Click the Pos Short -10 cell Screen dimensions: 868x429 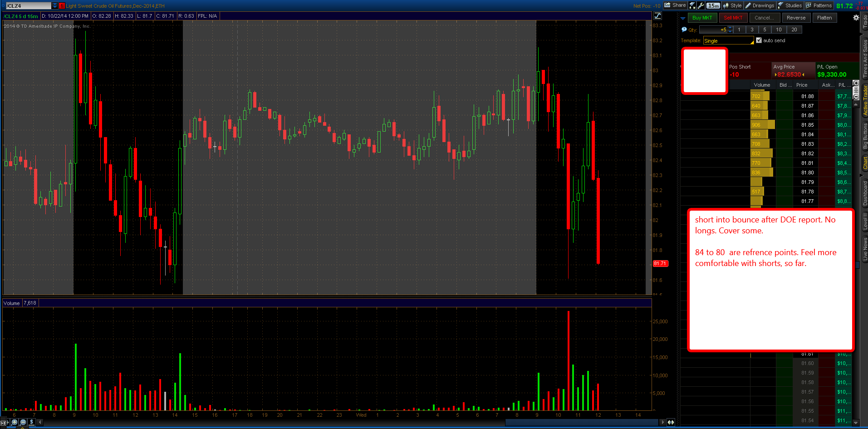(x=750, y=71)
